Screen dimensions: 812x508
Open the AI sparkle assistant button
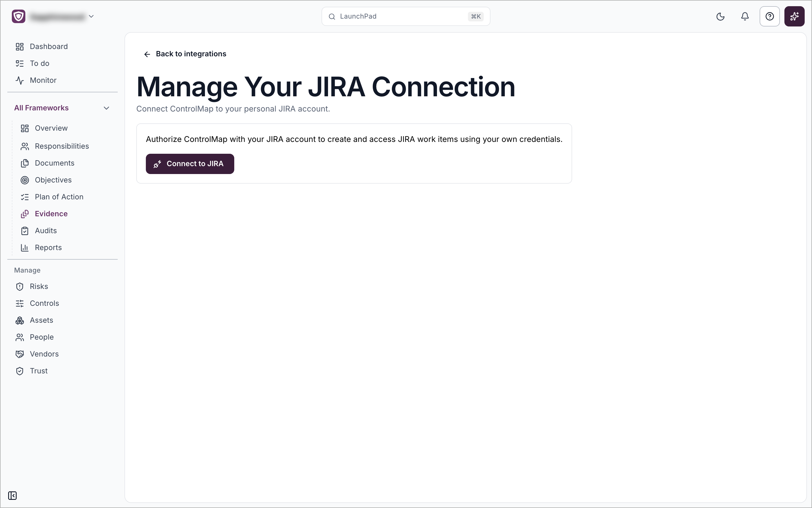794,16
